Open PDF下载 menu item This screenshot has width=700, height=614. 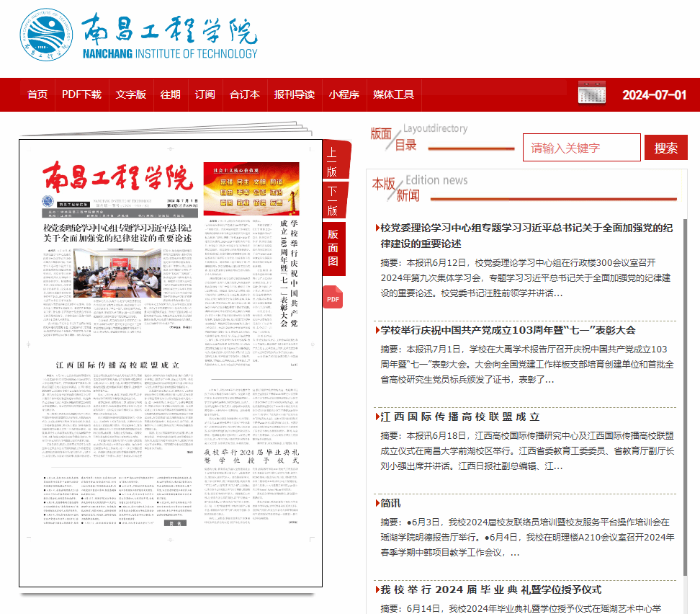81,94
